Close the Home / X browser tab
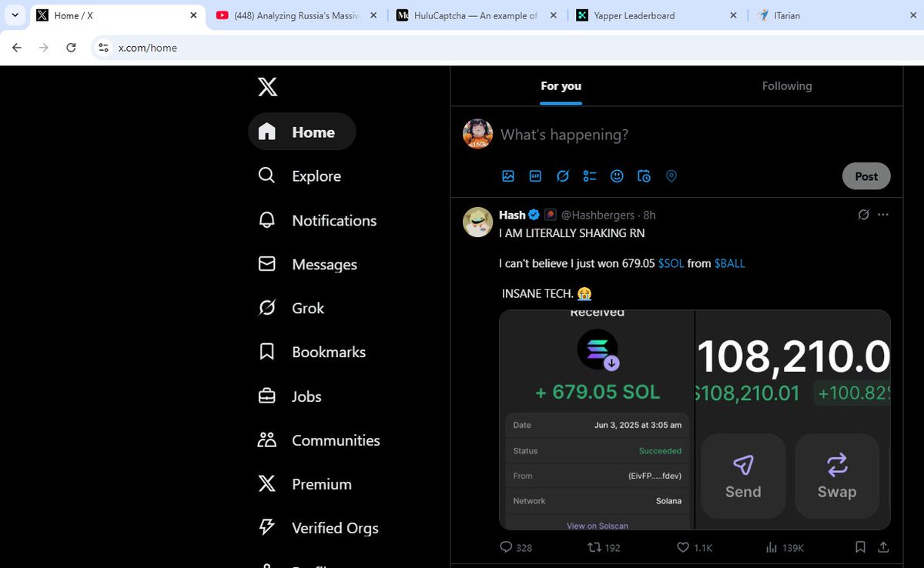Image resolution: width=924 pixels, height=568 pixels. [x=195, y=15]
